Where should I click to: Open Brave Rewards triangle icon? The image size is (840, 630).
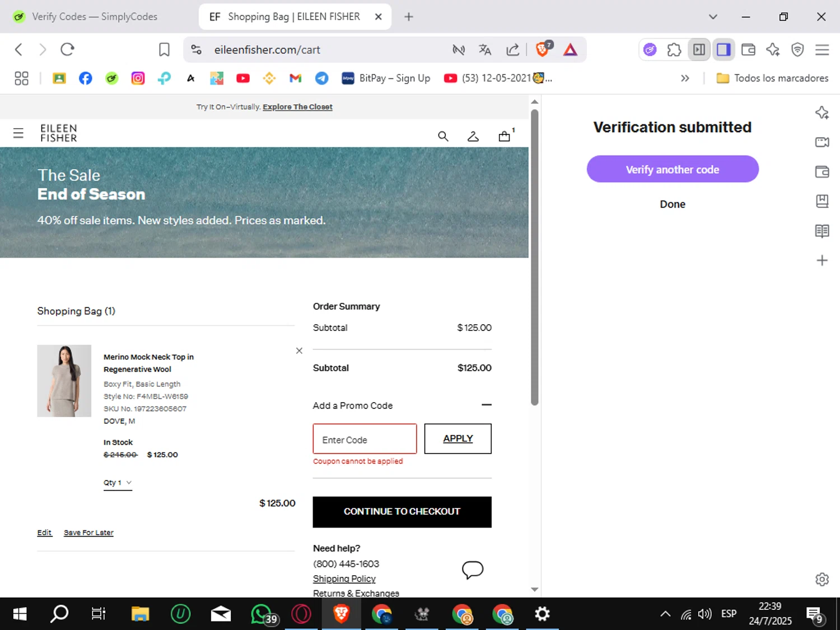[570, 50]
